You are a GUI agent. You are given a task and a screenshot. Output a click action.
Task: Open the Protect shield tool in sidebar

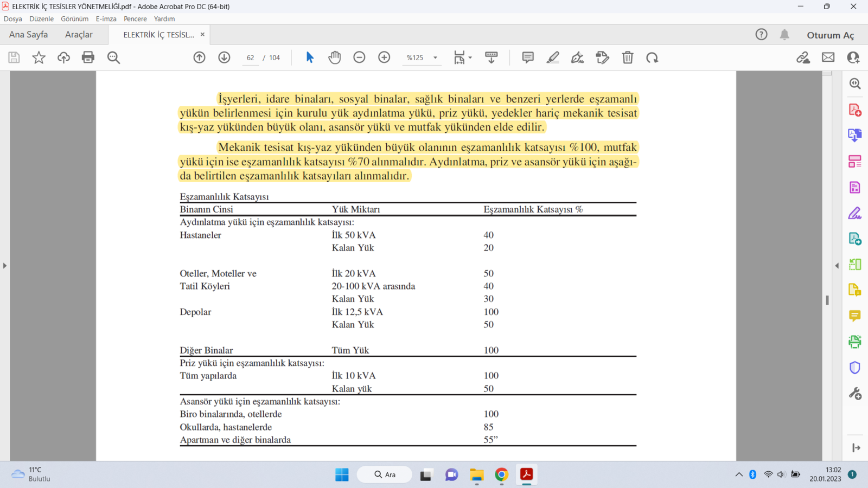pyautogui.click(x=855, y=368)
